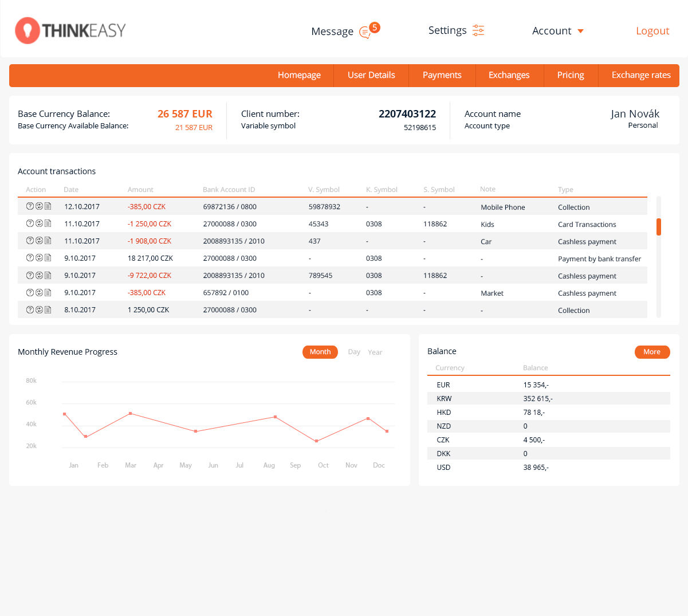Click the Settings sliders icon
The image size is (688, 616).
pos(478,31)
